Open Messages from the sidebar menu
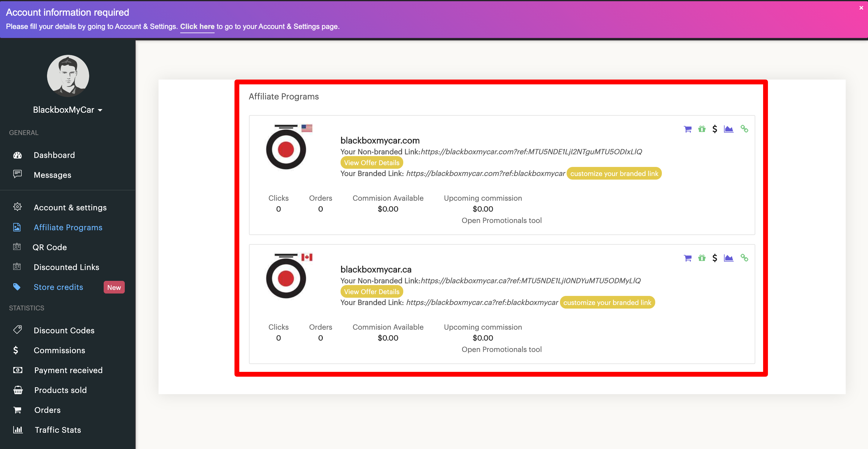 point(52,175)
